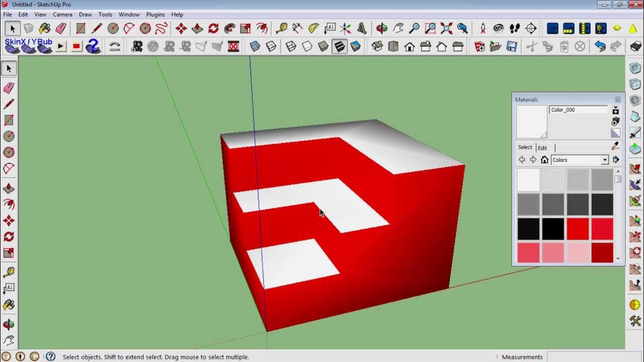The height and width of the screenshot is (362, 644).
Task: Select the Look Around eye tool
Action: 498,29
